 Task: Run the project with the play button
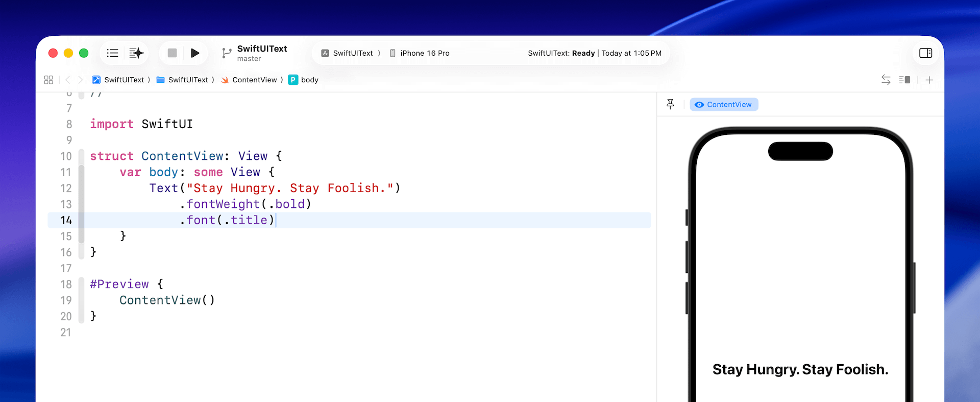194,53
